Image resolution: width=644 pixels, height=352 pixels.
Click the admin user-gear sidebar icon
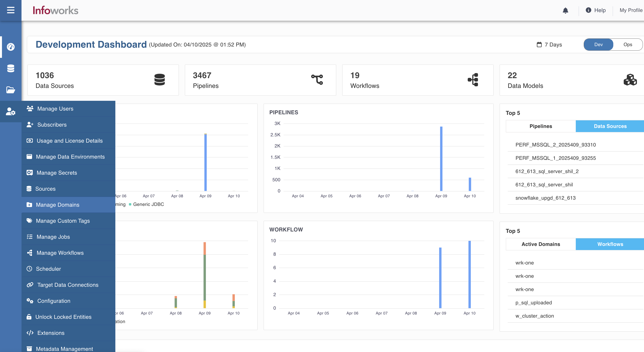click(x=11, y=111)
